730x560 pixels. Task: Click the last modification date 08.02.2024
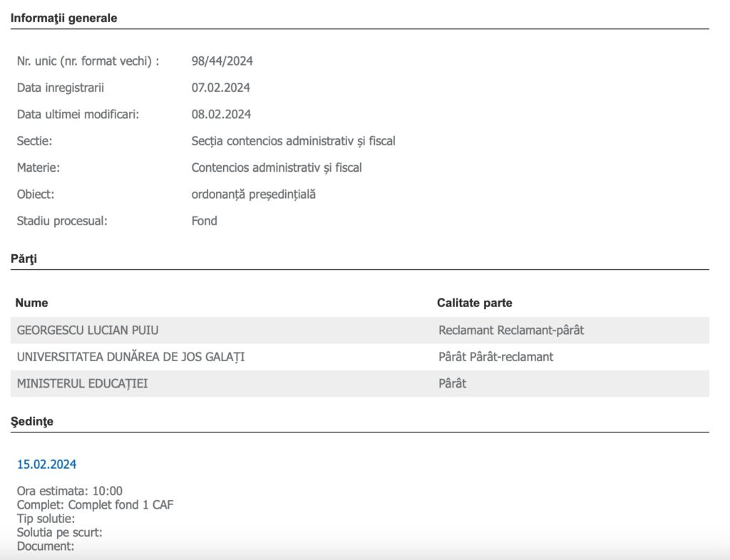coord(221,114)
